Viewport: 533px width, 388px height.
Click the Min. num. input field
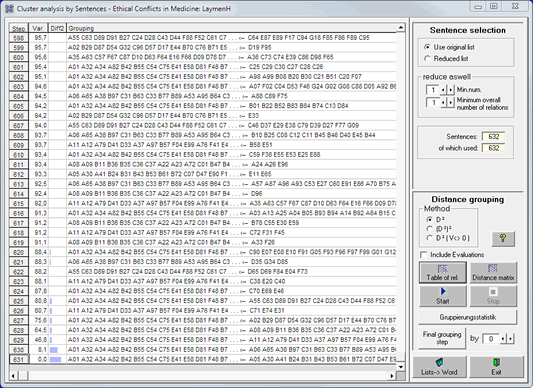pyautogui.click(x=433, y=90)
